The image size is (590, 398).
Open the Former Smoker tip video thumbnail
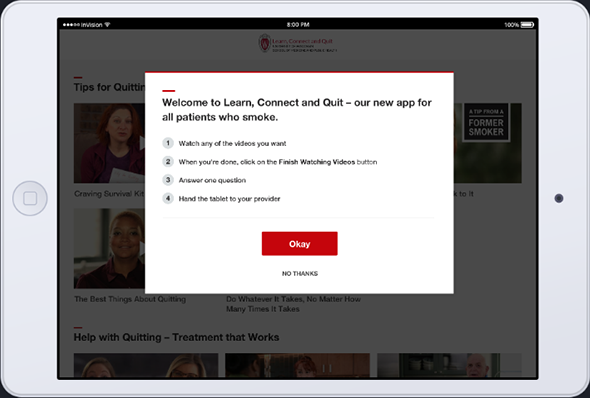(x=488, y=143)
